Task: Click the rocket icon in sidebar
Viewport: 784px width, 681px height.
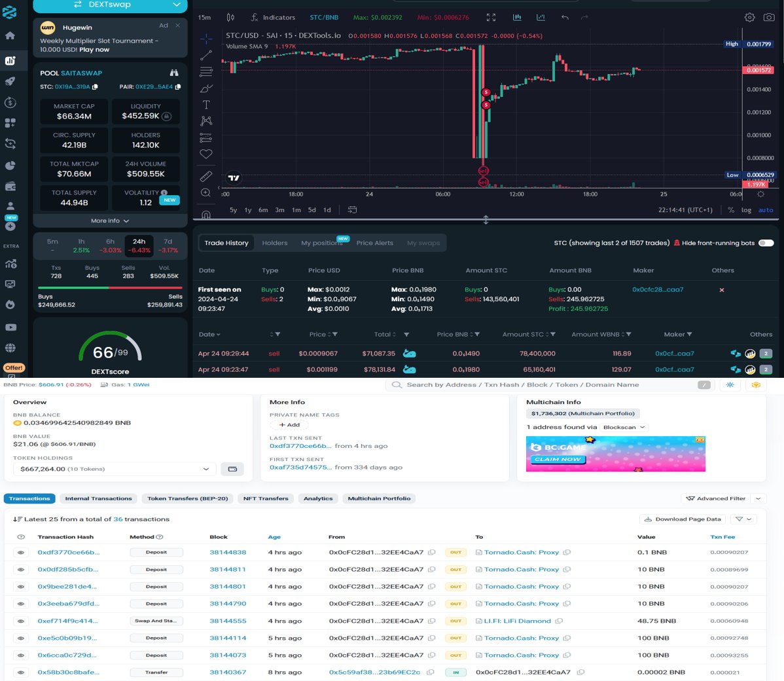Action: click(10, 81)
